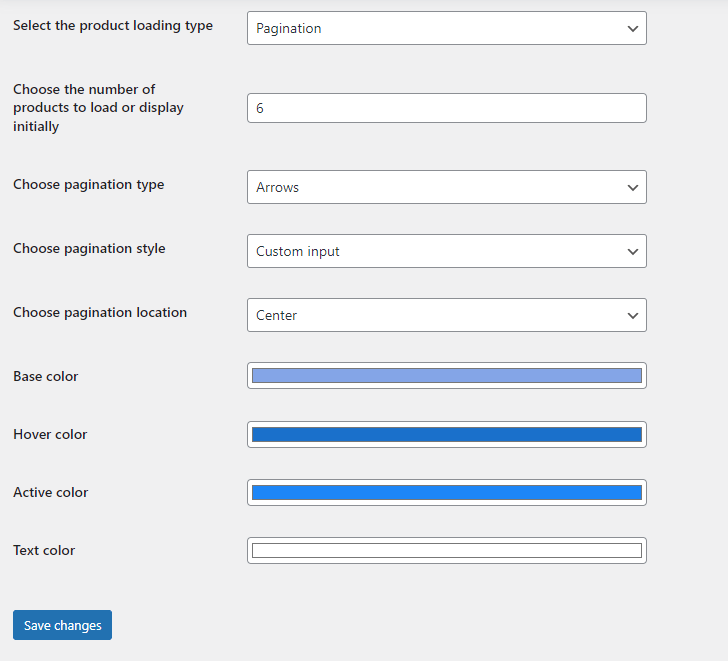The image size is (728, 661).
Task: Change the Active color swatch
Action: [x=446, y=492]
